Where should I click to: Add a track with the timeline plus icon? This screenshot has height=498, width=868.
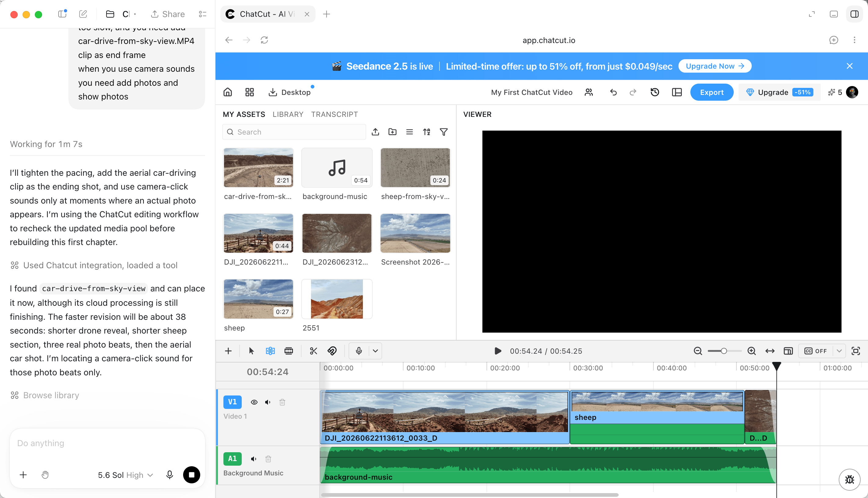228,351
